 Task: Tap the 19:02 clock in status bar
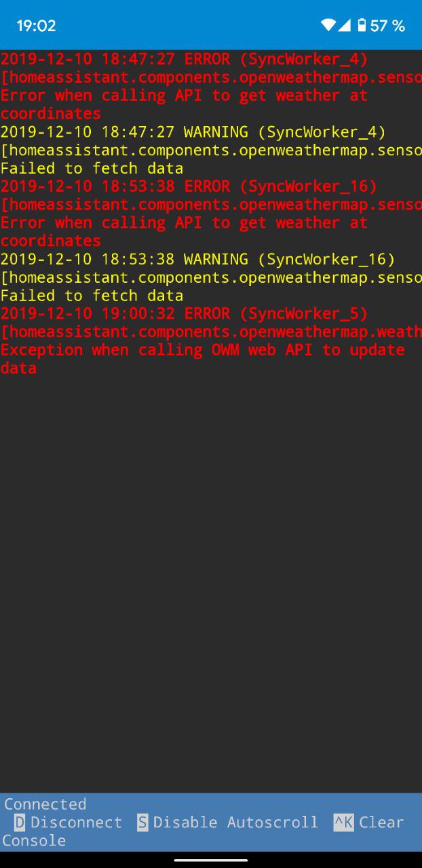click(x=36, y=26)
